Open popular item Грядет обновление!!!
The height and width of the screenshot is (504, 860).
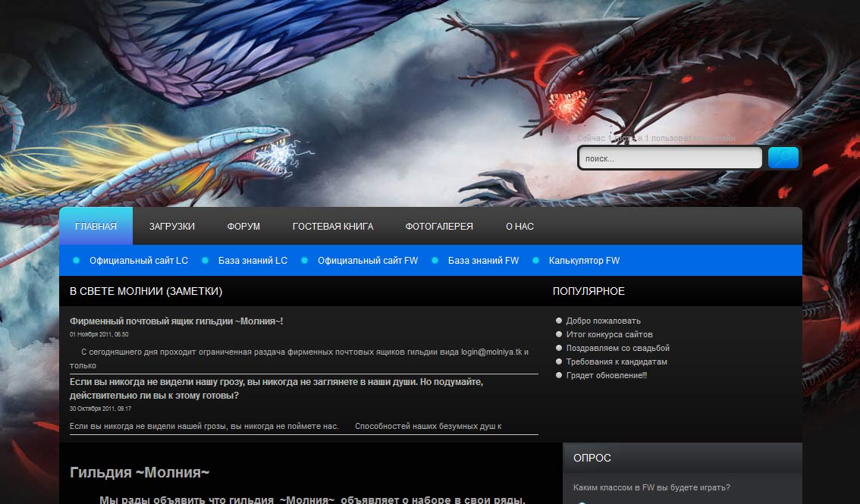[x=607, y=376]
